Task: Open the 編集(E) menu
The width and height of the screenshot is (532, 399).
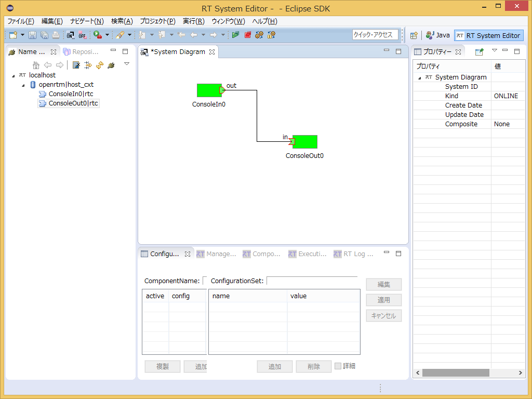Action: coord(52,21)
